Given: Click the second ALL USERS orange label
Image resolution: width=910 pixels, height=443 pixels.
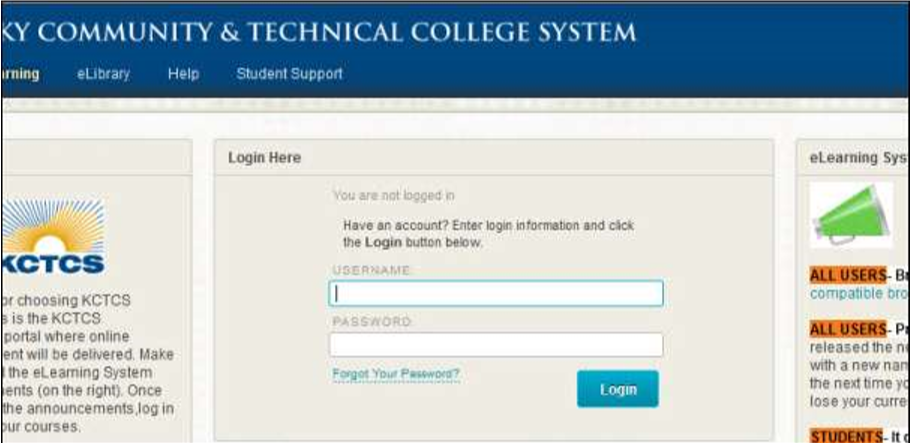Looking at the screenshot, I should tap(848, 329).
